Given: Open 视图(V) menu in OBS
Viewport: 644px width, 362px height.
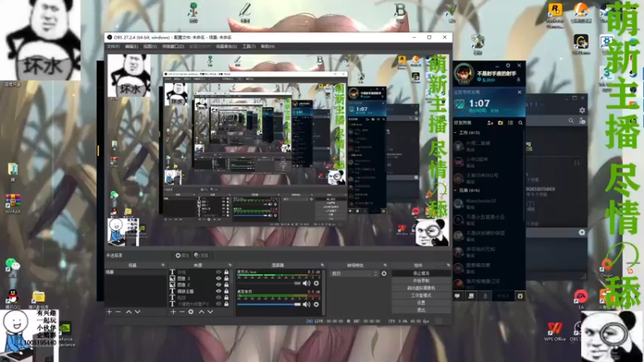Looking at the screenshot, I should [150, 47].
